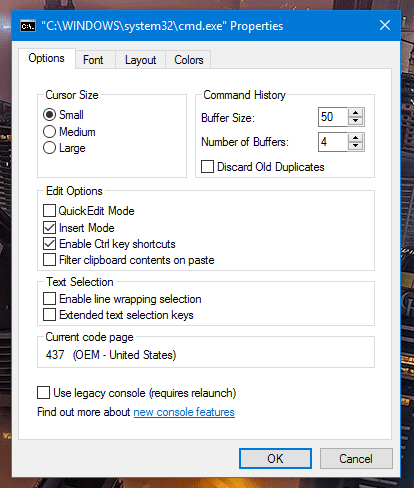Switch to the Font tab
This screenshot has height=488, width=414.
(93, 60)
